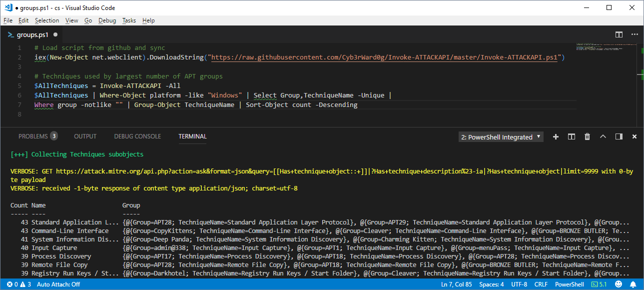The width and height of the screenshot is (644, 290).
Task: Change file encoding via UTF-8
Action: click(x=519, y=284)
